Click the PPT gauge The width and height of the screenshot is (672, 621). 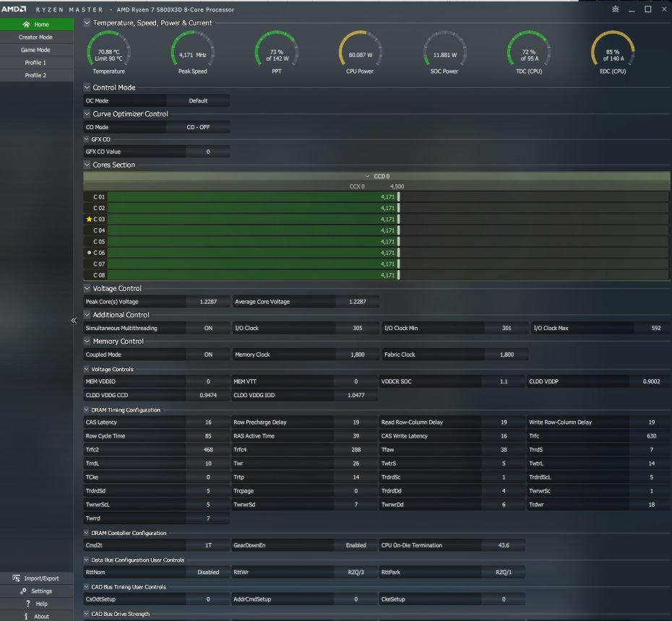[x=277, y=53]
